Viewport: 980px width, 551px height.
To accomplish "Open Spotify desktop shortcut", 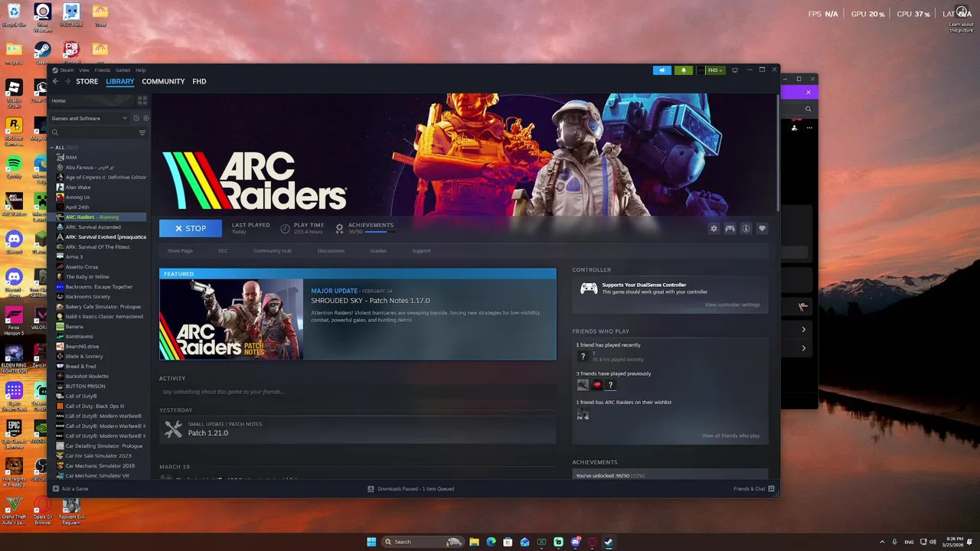I will (x=14, y=165).
